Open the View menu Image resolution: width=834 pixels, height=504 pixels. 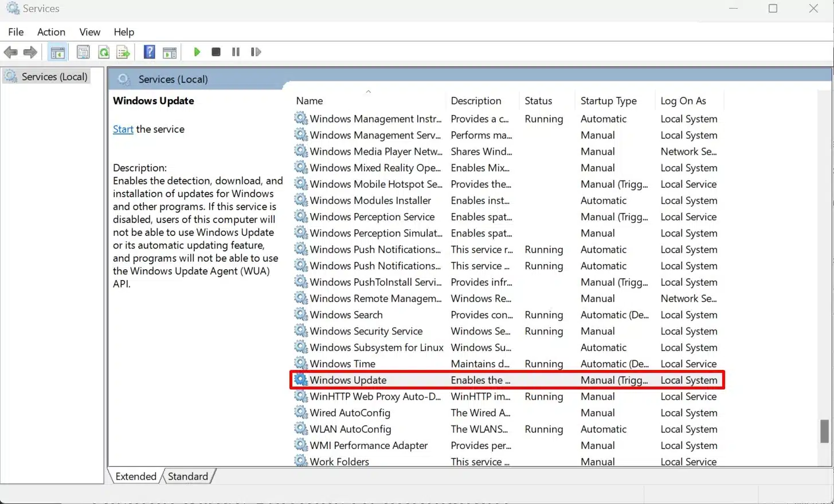[89, 32]
